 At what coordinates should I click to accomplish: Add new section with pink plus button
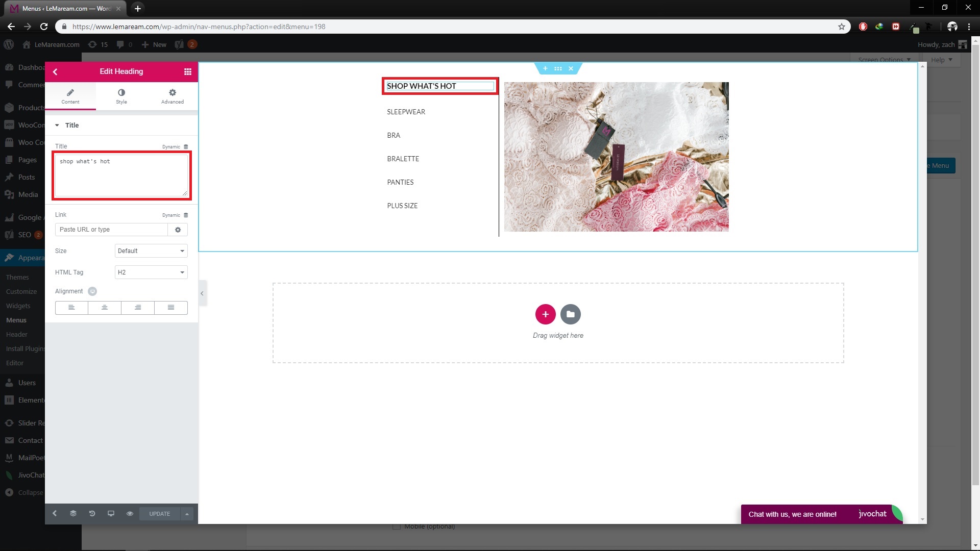tap(545, 314)
